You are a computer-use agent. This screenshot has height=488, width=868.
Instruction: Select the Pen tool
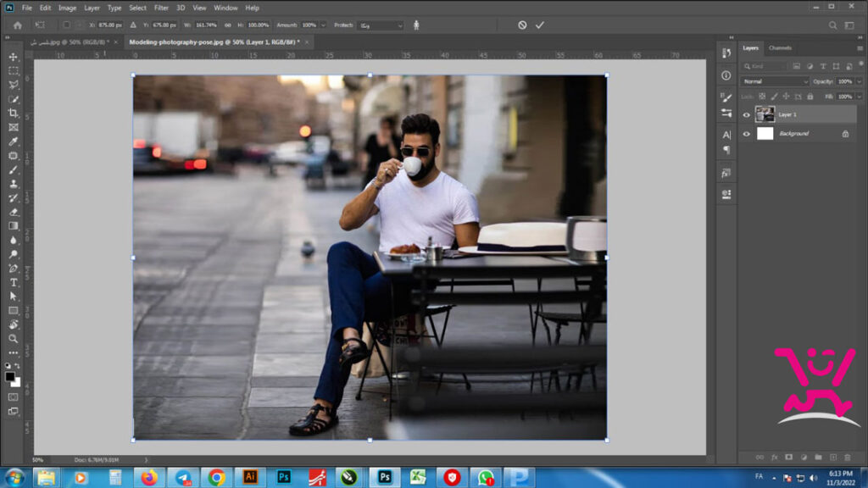[14, 269]
